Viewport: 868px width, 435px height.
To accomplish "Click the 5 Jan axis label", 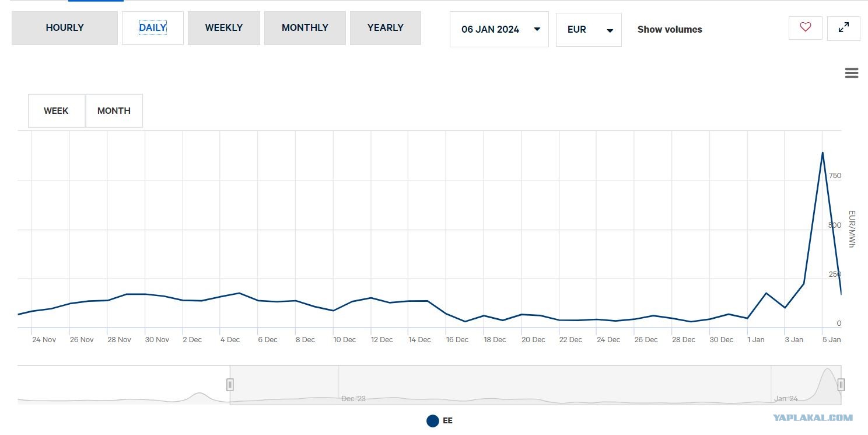I will [831, 340].
